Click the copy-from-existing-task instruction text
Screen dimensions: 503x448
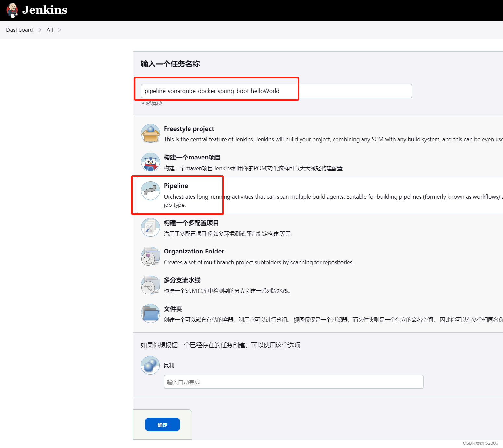[x=221, y=345]
